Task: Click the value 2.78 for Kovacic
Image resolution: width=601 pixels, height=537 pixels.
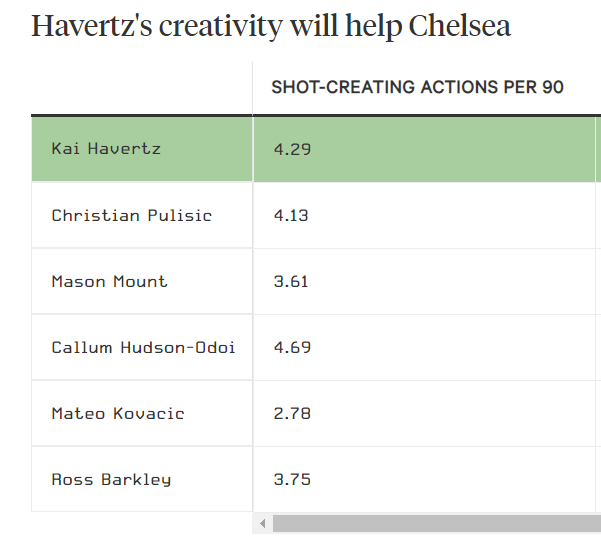Action: tap(292, 414)
